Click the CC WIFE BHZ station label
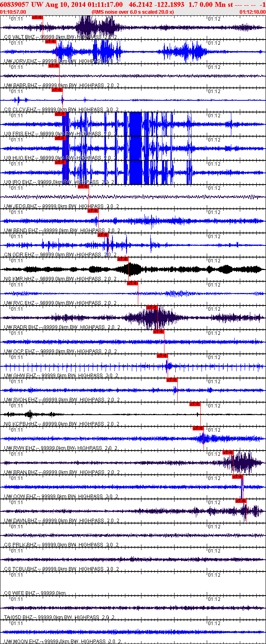This screenshot has width=266, height=644. pyautogui.click(x=20, y=593)
